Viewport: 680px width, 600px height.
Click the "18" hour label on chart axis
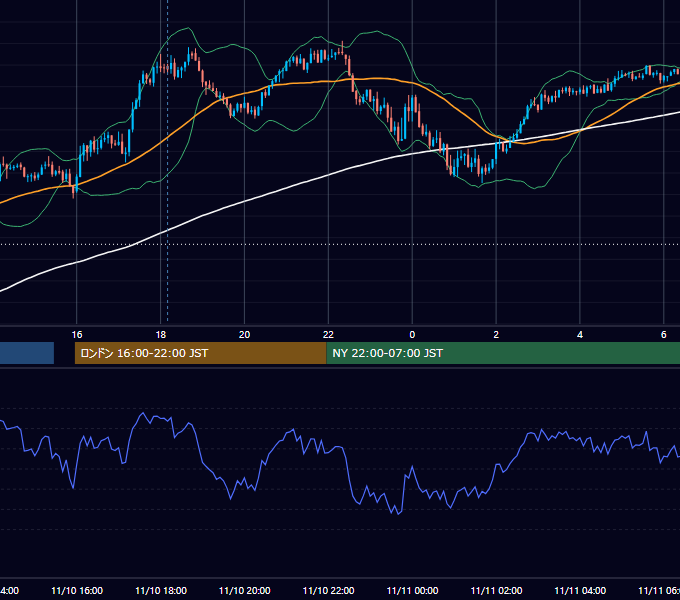pos(161,334)
